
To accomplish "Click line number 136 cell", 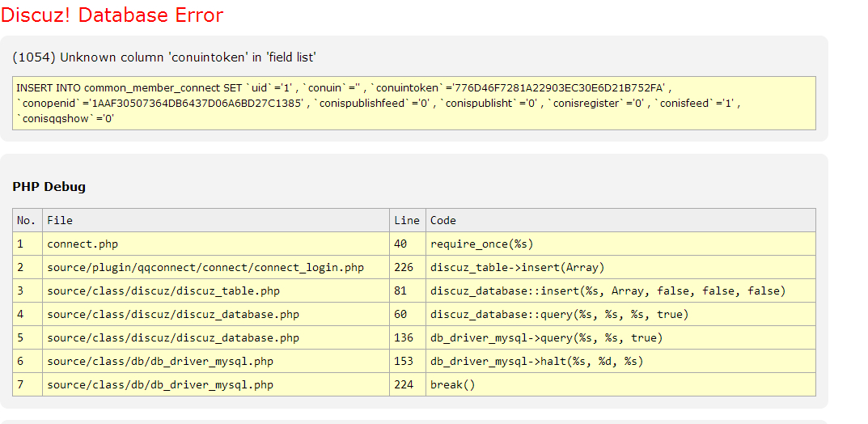I will tap(408, 337).
